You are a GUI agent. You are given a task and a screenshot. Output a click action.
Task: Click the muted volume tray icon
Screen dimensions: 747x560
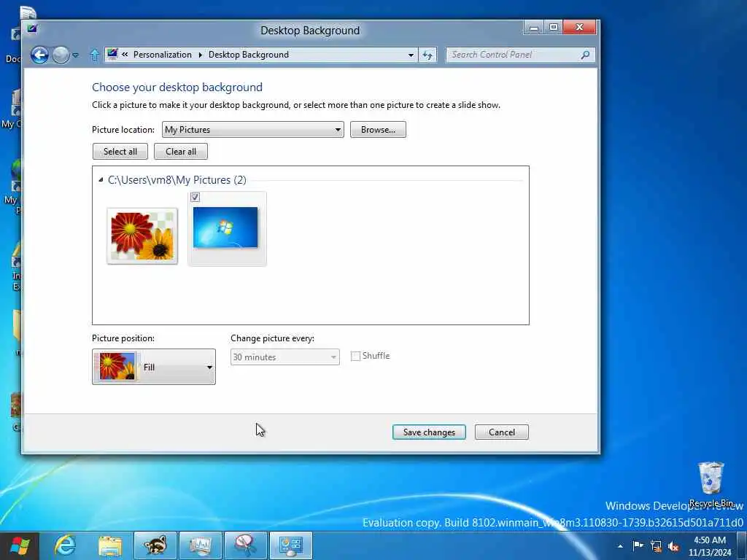673,546
